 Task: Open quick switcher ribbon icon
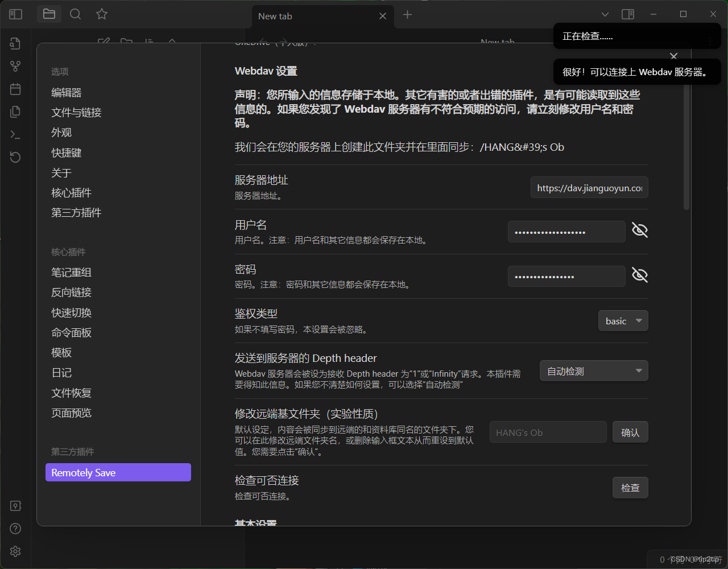(x=15, y=43)
